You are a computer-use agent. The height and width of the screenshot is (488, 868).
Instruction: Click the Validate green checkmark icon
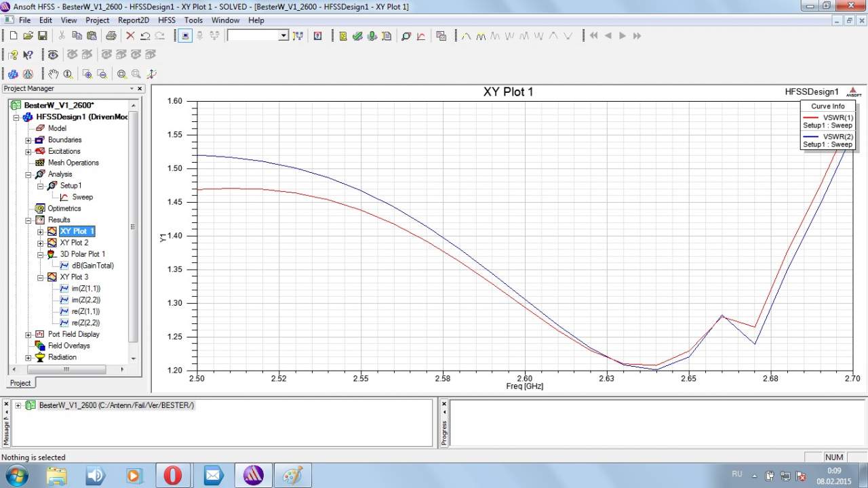coord(357,36)
